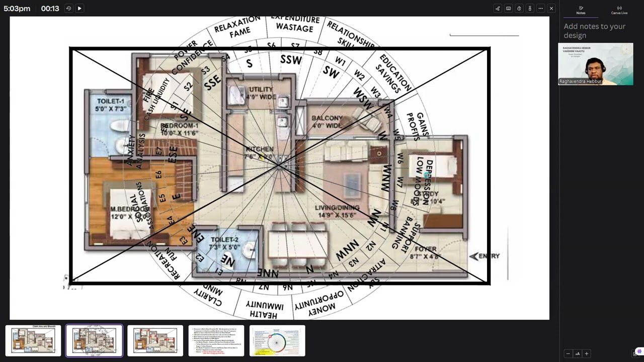644x362 pixels.
Task: Click the 'M.BEDROOM' label on floor plan
Action: (x=130, y=209)
